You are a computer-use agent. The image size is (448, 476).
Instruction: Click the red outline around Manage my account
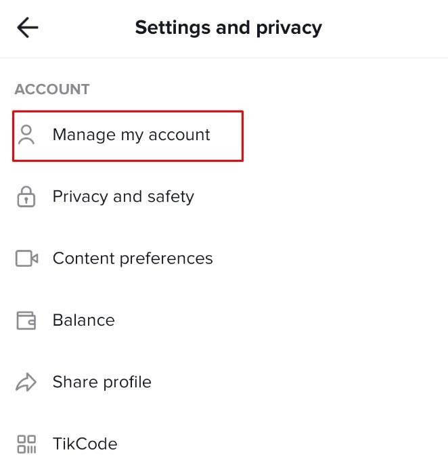(x=242, y=136)
